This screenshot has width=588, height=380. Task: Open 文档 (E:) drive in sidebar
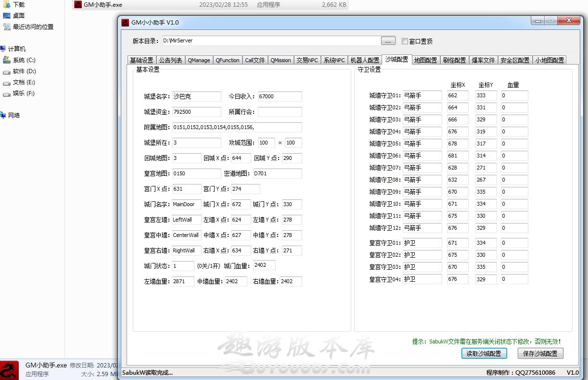pyautogui.click(x=7, y=82)
